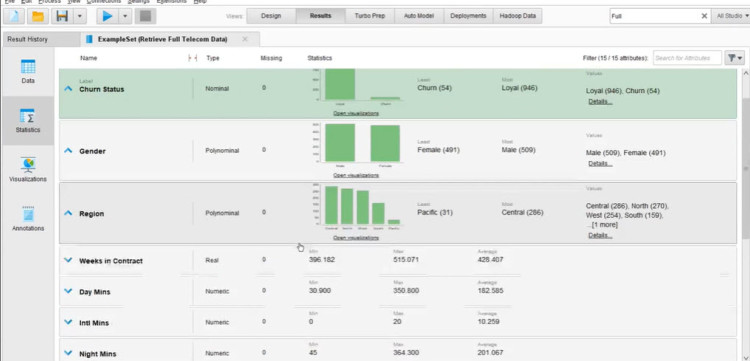
Task: Click the scroll up arrow of the statistics list
Action: (746, 73)
